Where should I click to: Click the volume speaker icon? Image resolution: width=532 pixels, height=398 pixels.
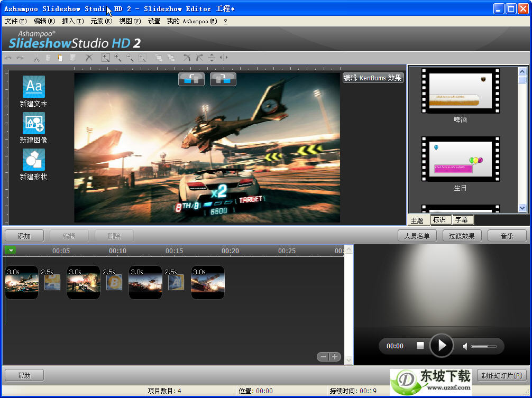coord(465,346)
